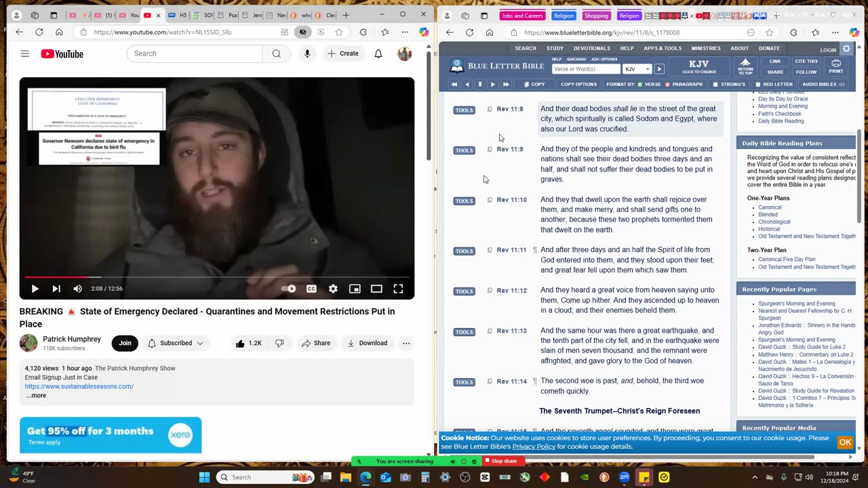
Task: Click Join channel membership button
Action: point(125,343)
